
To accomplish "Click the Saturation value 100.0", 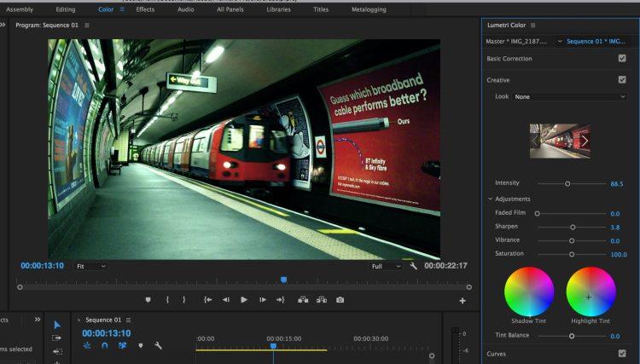I will (x=619, y=254).
